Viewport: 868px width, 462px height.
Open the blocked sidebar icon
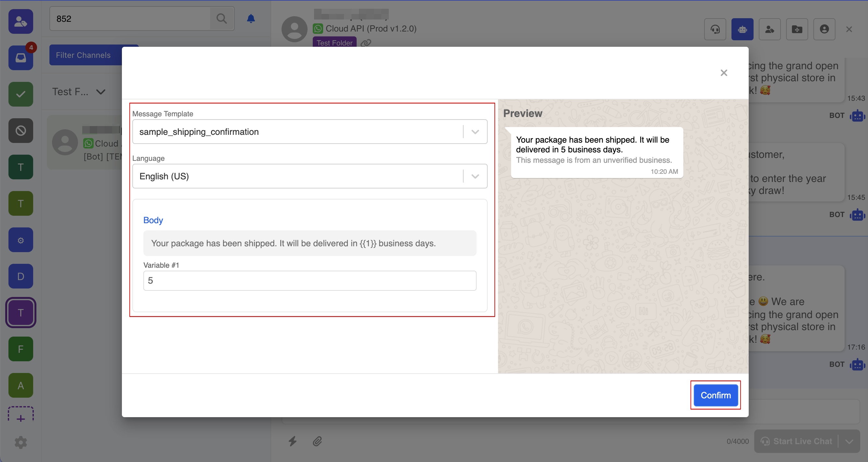coord(20,131)
